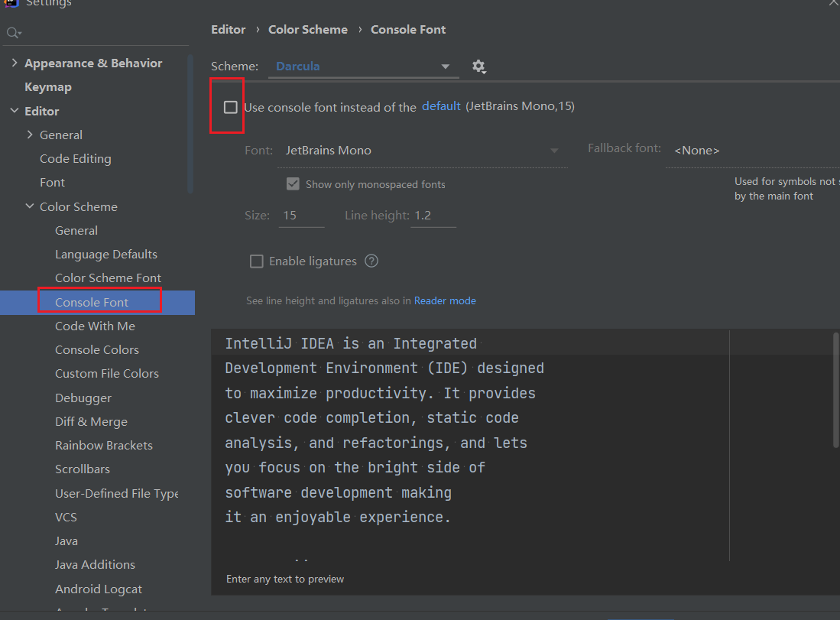
Task: Click the Console Font breadcrumb
Action: (408, 30)
